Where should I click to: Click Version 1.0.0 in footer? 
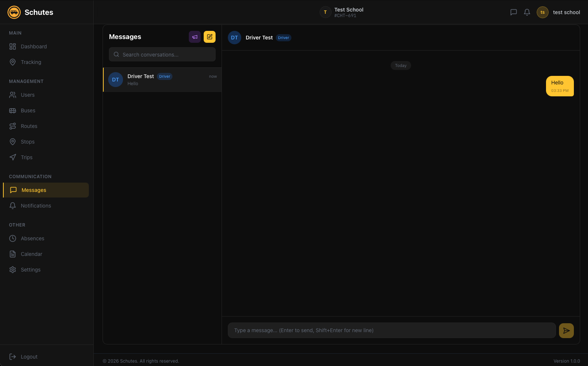(x=566, y=361)
